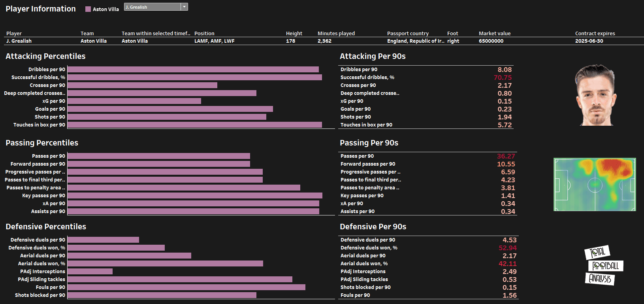Click the Passport country column header
644x304 pixels.
(x=408, y=34)
